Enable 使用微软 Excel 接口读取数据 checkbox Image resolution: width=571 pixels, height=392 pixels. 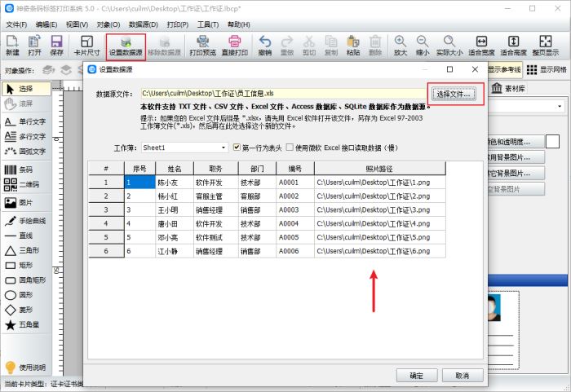[x=290, y=148]
